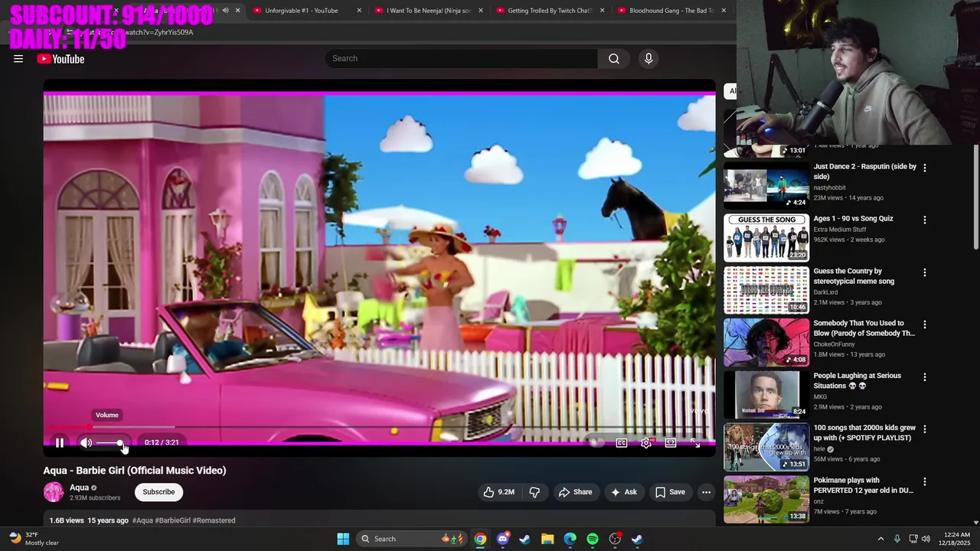980x551 pixels.
Task: Seek on the video progress bar
Action: 379,427
